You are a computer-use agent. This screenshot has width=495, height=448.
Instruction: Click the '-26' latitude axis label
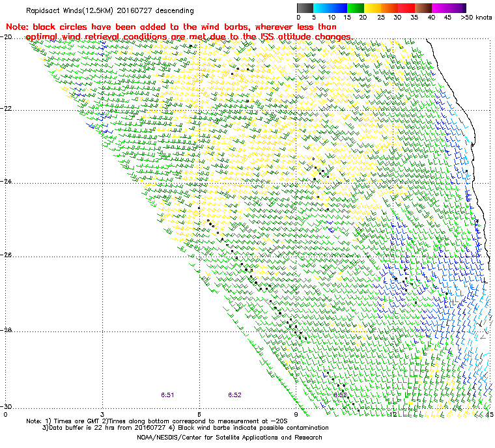pyautogui.click(x=6, y=255)
